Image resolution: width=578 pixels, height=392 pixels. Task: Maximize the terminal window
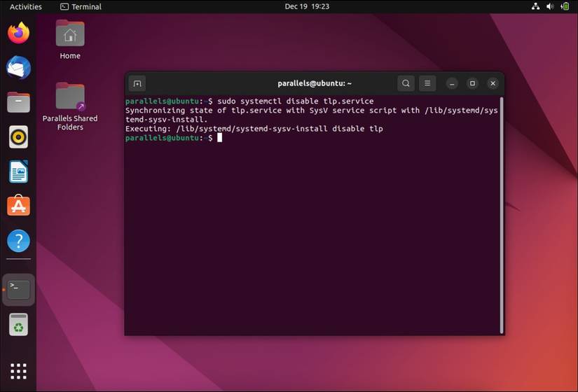472,83
